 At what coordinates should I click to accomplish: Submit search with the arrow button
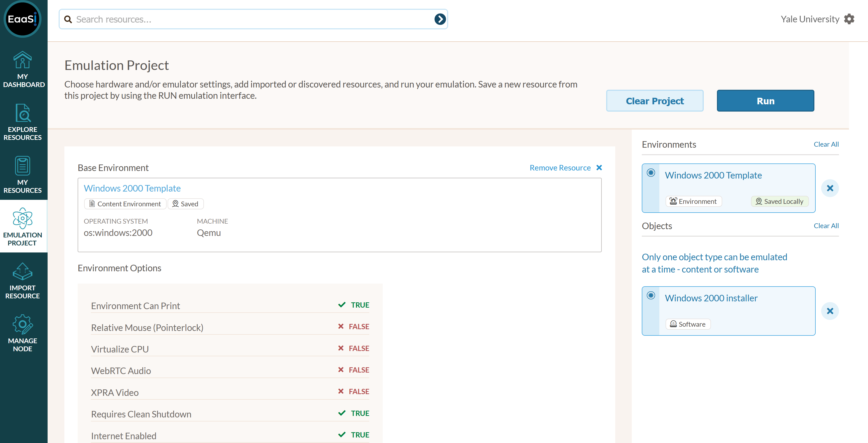[440, 19]
